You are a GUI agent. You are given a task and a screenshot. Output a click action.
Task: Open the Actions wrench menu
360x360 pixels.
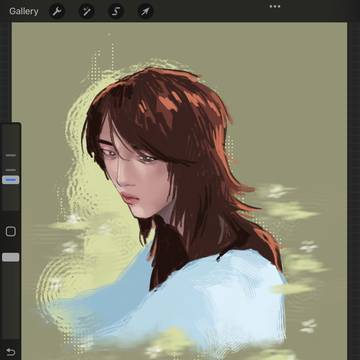click(57, 12)
